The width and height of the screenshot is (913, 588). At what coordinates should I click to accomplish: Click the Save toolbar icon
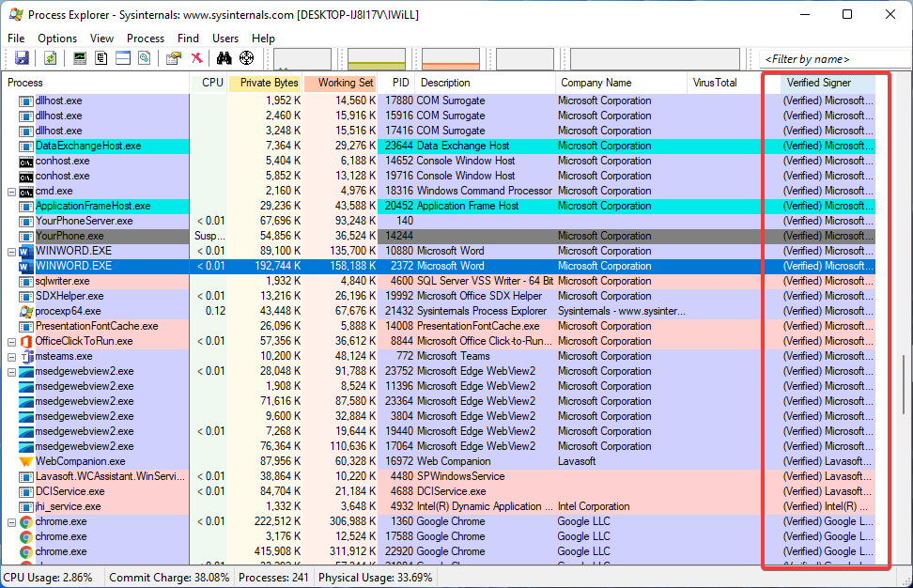click(23, 58)
